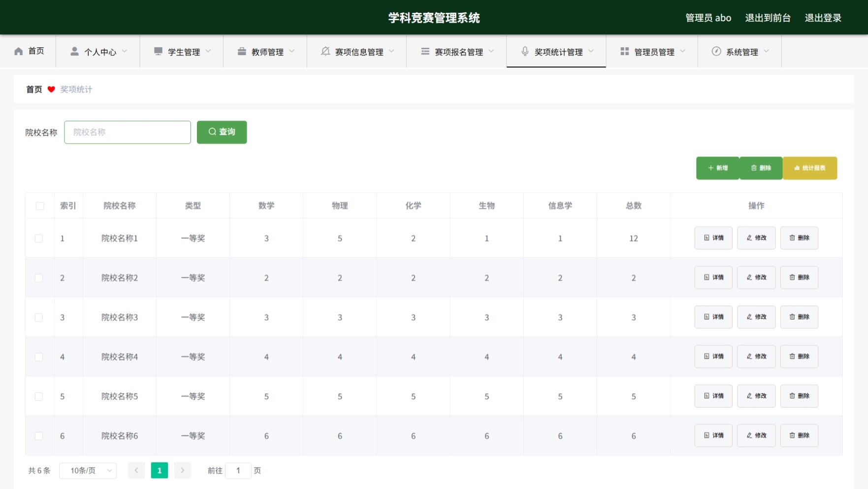Click the bar chart icon on 统计报表

click(797, 168)
